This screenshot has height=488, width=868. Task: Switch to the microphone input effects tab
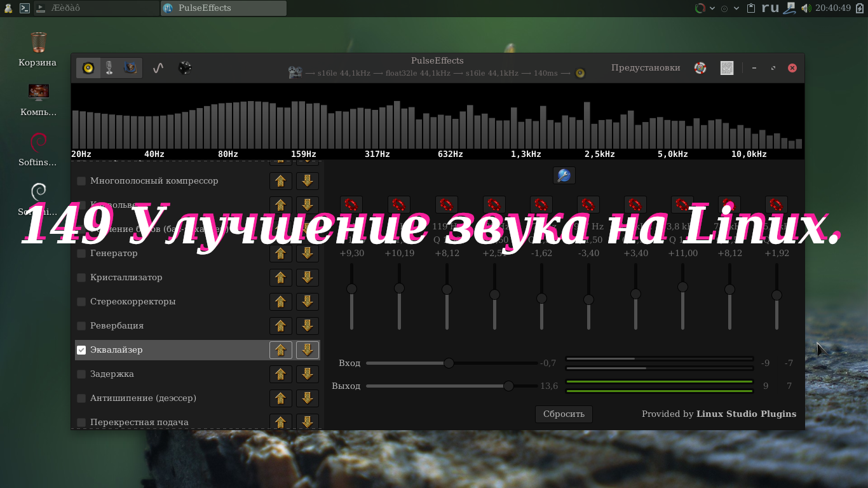pyautogui.click(x=109, y=68)
